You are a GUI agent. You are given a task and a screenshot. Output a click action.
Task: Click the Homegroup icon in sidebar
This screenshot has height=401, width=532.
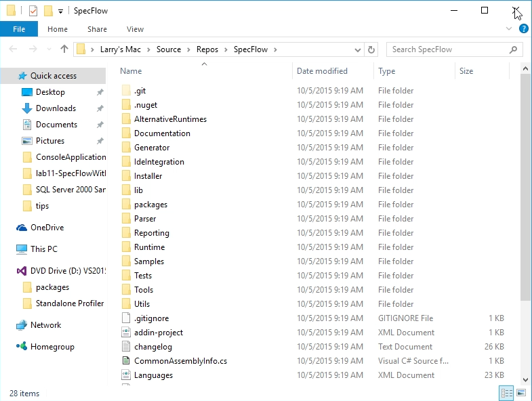coord(22,346)
